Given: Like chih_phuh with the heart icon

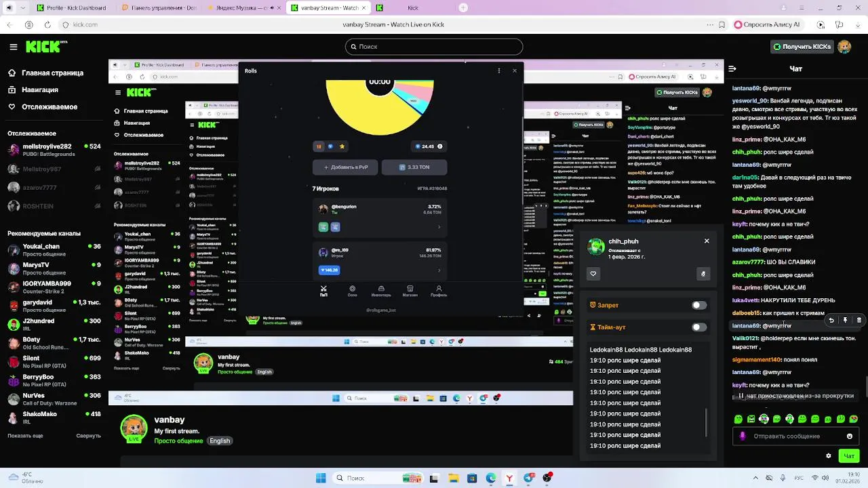Looking at the screenshot, I should [x=593, y=274].
